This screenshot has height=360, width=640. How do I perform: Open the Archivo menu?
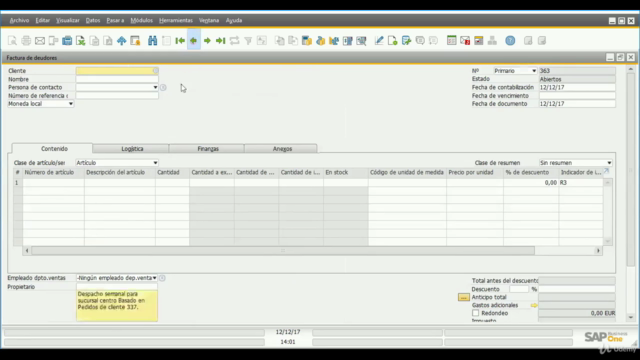pos(19,20)
